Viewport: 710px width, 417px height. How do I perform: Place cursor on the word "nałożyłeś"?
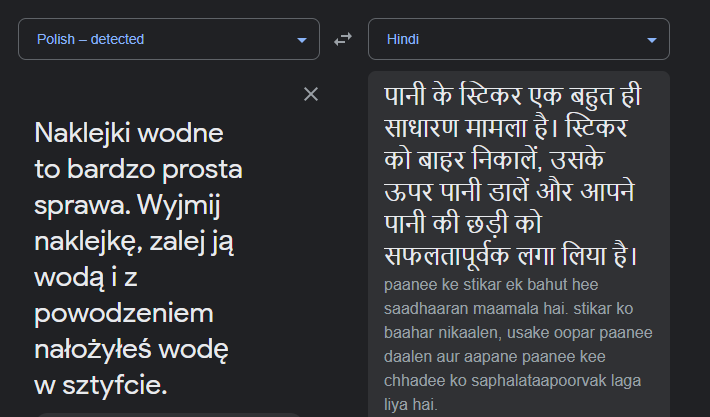93,350
